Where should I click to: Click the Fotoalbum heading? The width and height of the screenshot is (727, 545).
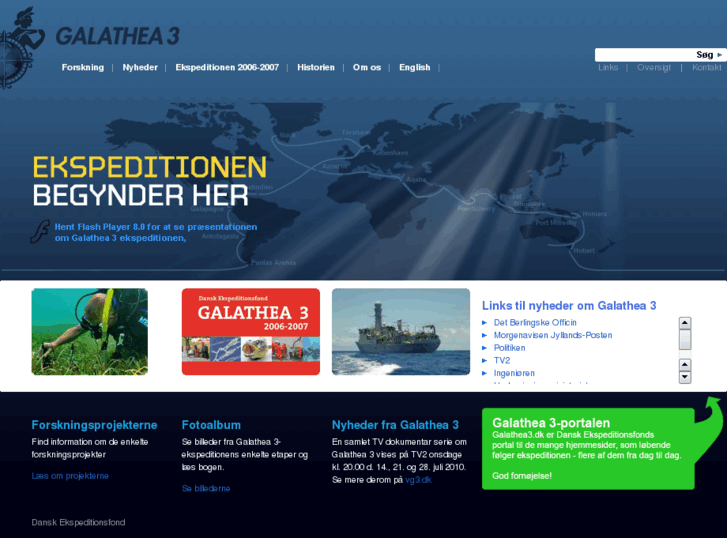(x=211, y=425)
